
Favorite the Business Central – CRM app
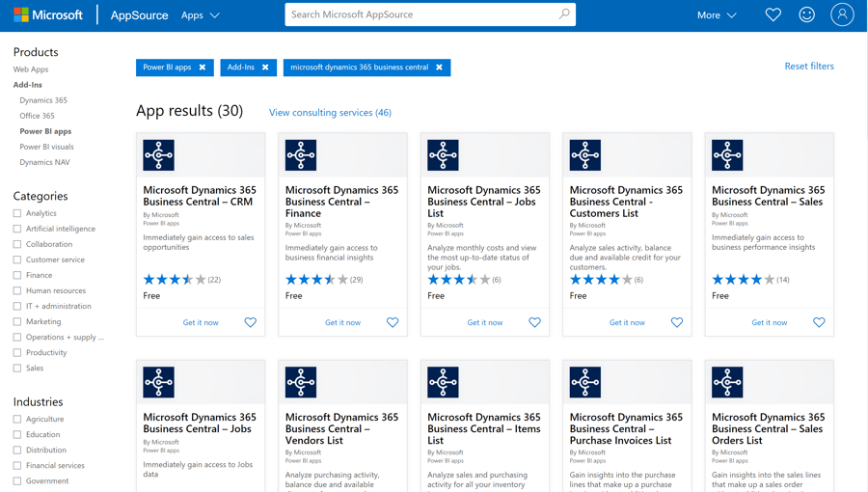[x=250, y=322]
